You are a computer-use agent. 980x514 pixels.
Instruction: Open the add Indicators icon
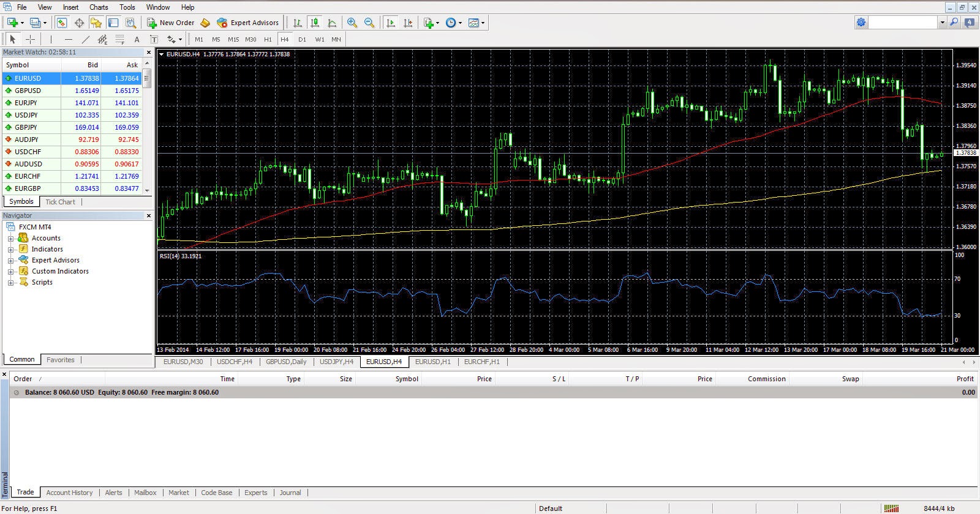(x=429, y=23)
